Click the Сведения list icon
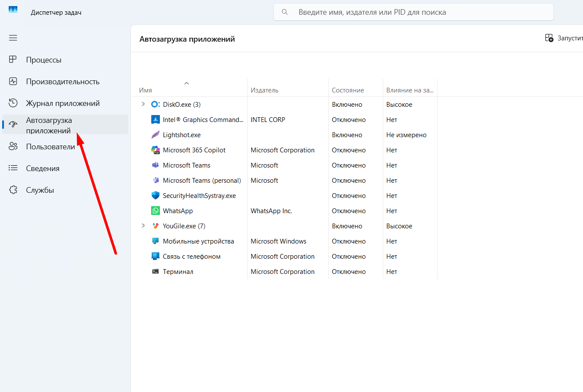 [13, 168]
